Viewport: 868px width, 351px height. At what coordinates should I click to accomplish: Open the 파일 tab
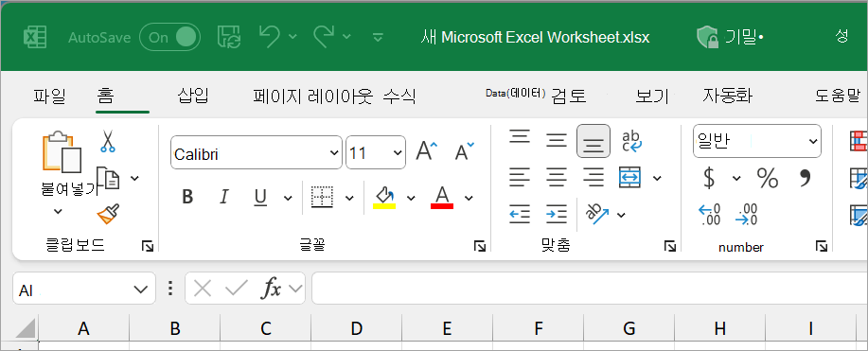[49, 96]
